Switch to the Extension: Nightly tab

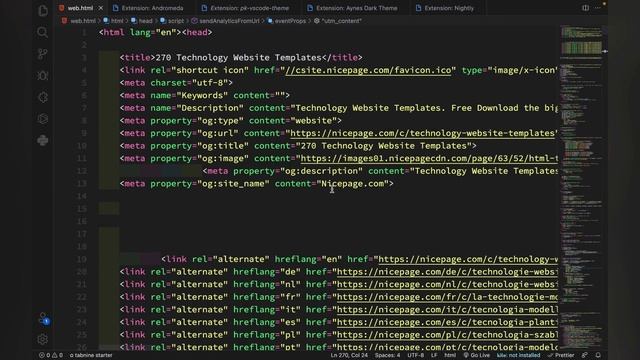444,8
